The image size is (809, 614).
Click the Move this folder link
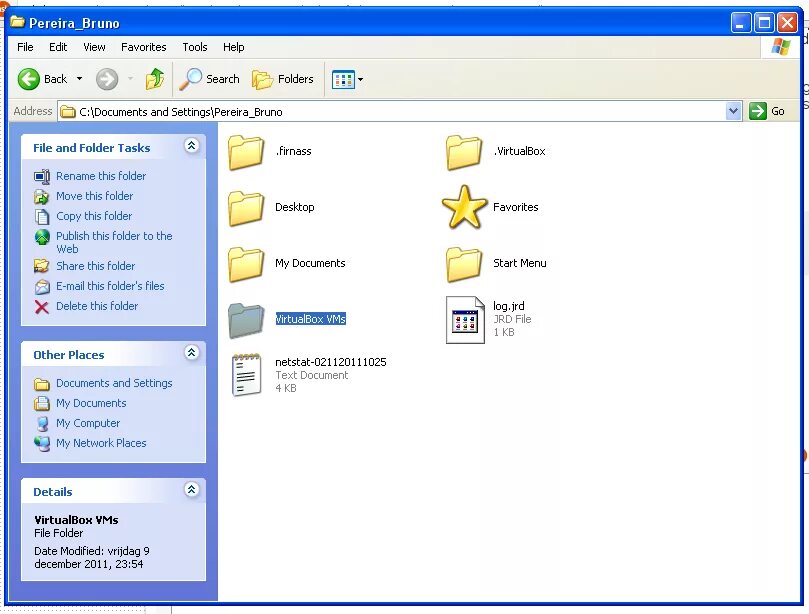pyautogui.click(x=94, y=196)
